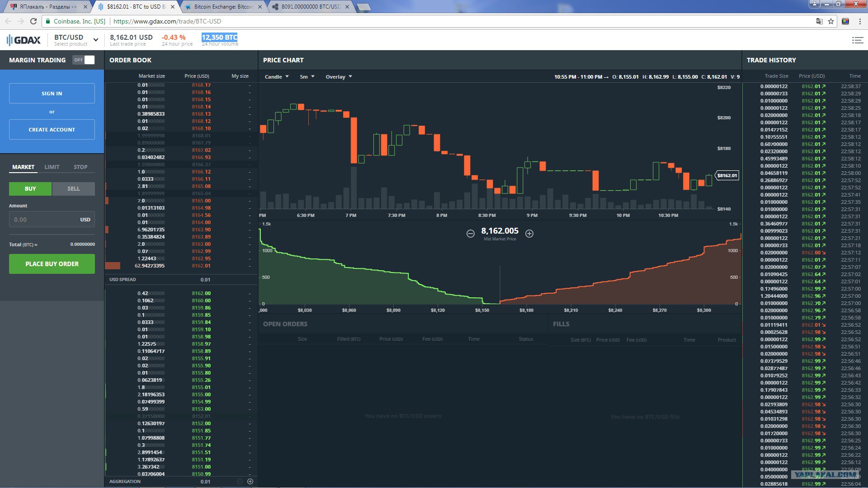Zoom out depth chart with minus icon

tap(471, 234)
